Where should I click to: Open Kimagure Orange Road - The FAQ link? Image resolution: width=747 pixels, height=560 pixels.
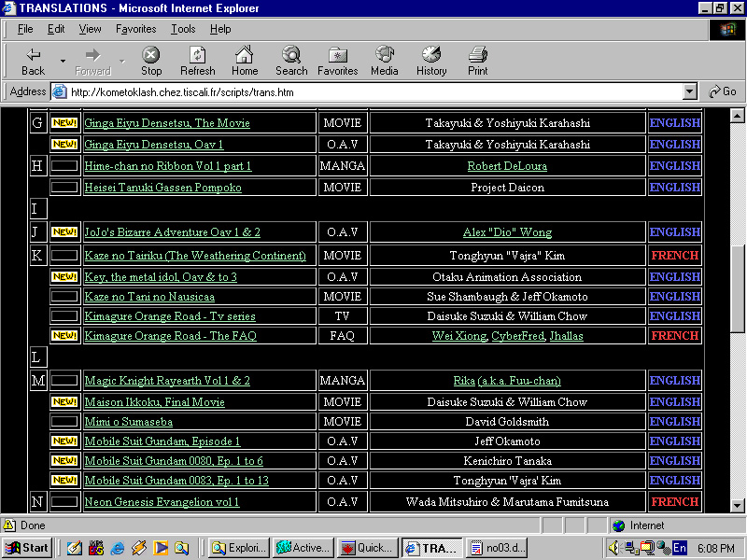pos(171,336)
